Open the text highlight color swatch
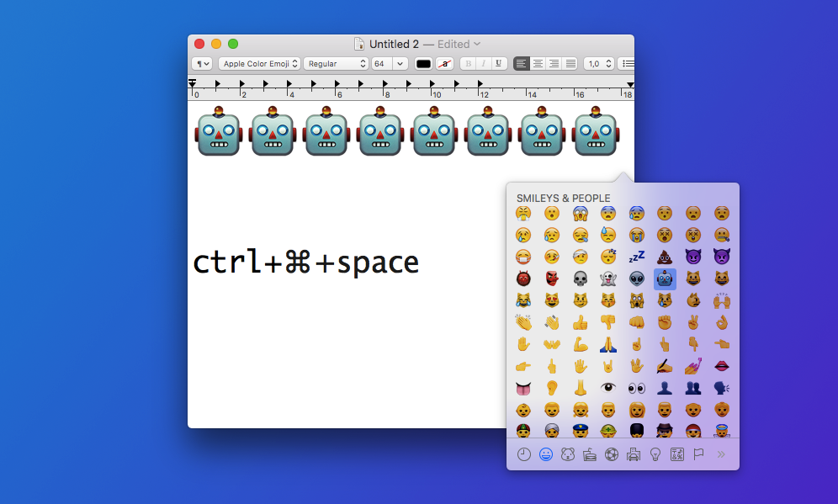The width and height of the screenshot is (838, 504). pyautogui.click(x=444, y=64)
